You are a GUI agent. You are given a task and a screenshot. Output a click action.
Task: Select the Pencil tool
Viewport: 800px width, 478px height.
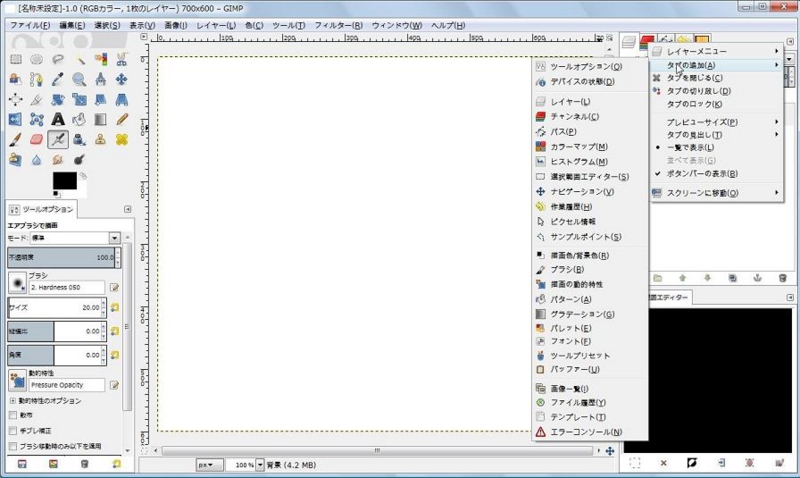point(121,119)
